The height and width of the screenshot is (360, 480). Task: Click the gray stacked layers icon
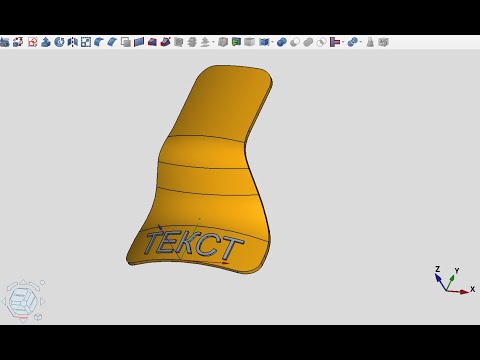[192, 42]
